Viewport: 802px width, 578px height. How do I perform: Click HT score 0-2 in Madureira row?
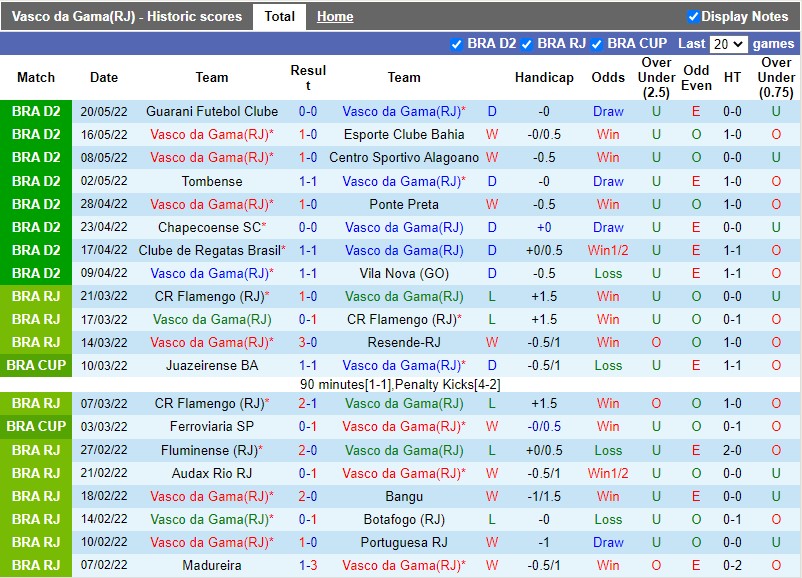[x=732, y=565]
